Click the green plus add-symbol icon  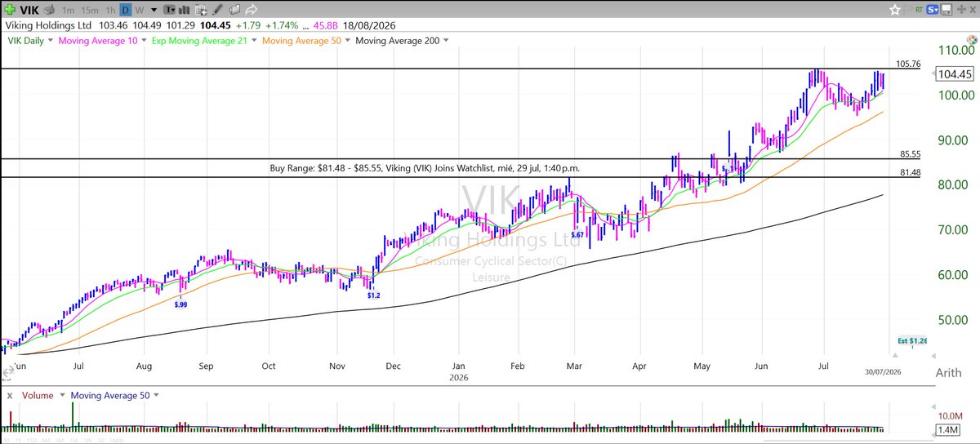(10, 10)
